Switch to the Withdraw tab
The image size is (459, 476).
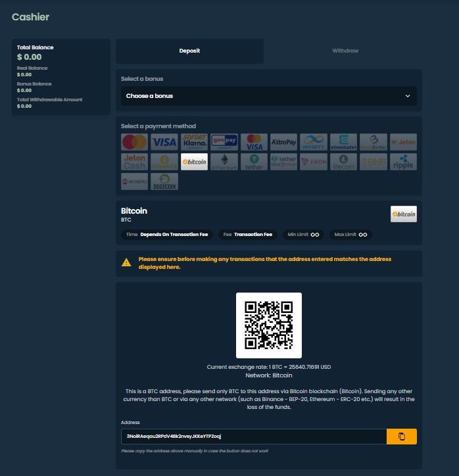pos(345,51)
